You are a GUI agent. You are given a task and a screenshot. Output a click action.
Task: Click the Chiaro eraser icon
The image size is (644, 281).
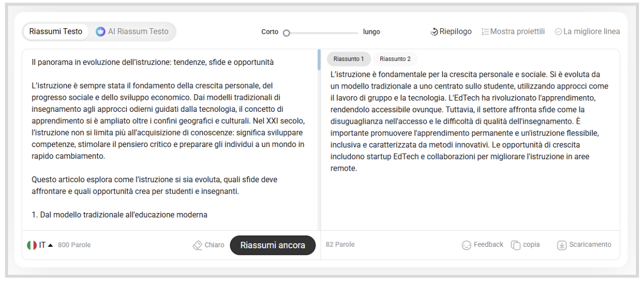(198, 245)
